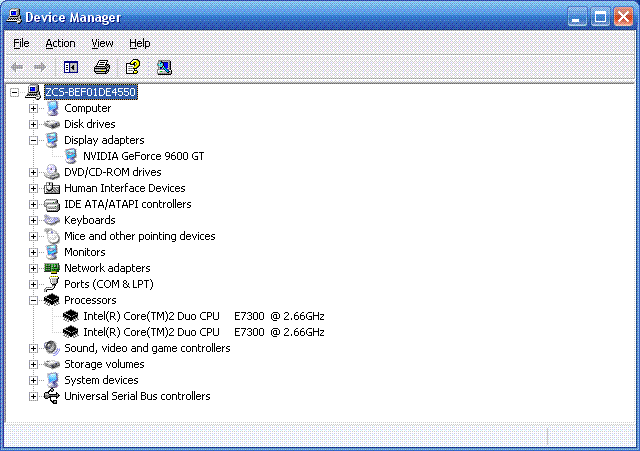Select the Storage volumes label
Viewport: 640px width, 451px height.
click(x=104, y=364)
